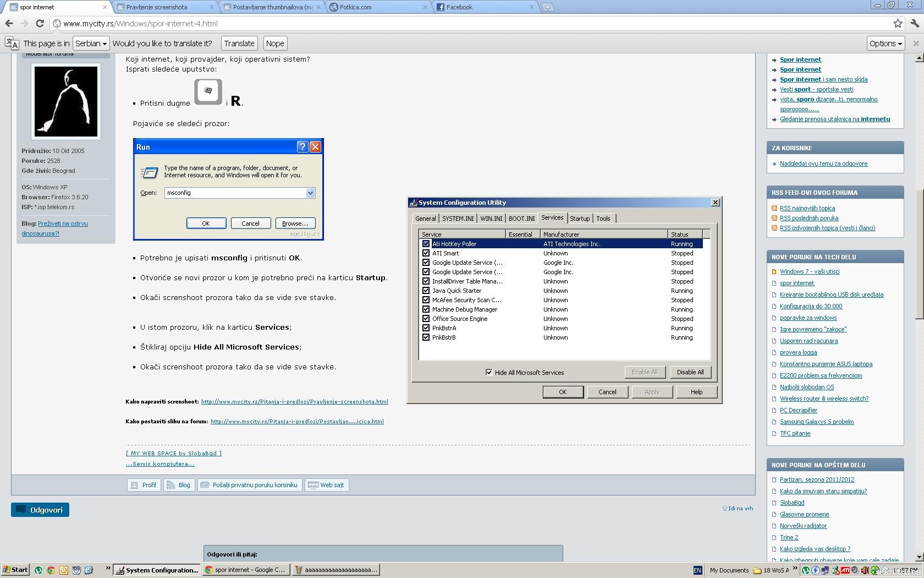This screenshot has width=924, height=578.
Task: Open the wrench settings menu icon
Action: tap(915, 23)
